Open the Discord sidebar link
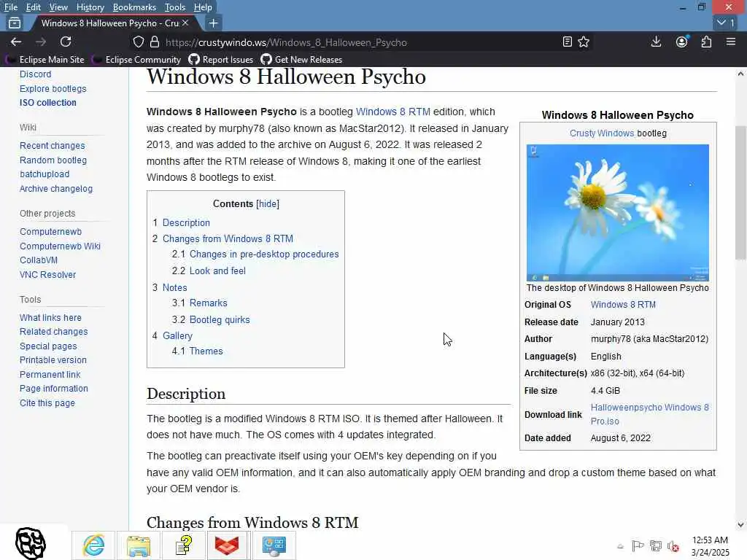Viewport: 747px width, 560px height. click(x=35, y=74)
